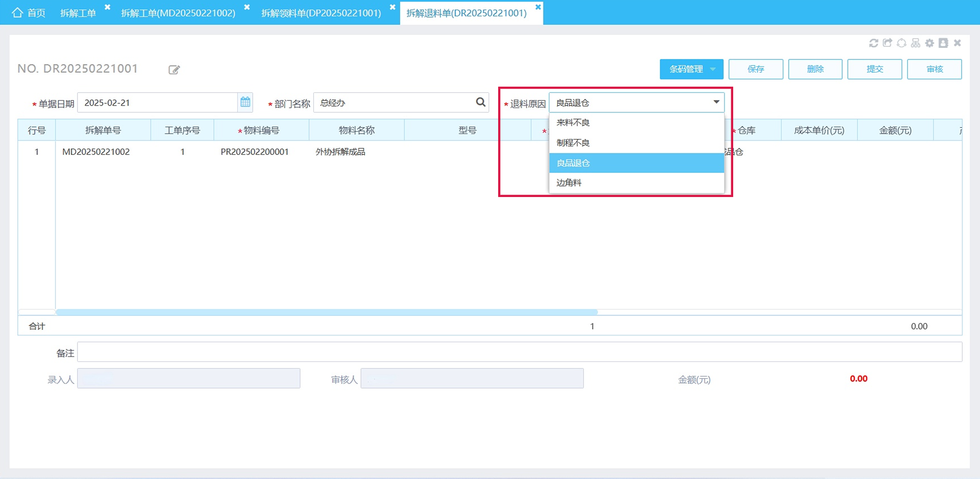Click the share/export arrow icon
This screenshot has width=980, height=479.
tap(887, 43)
